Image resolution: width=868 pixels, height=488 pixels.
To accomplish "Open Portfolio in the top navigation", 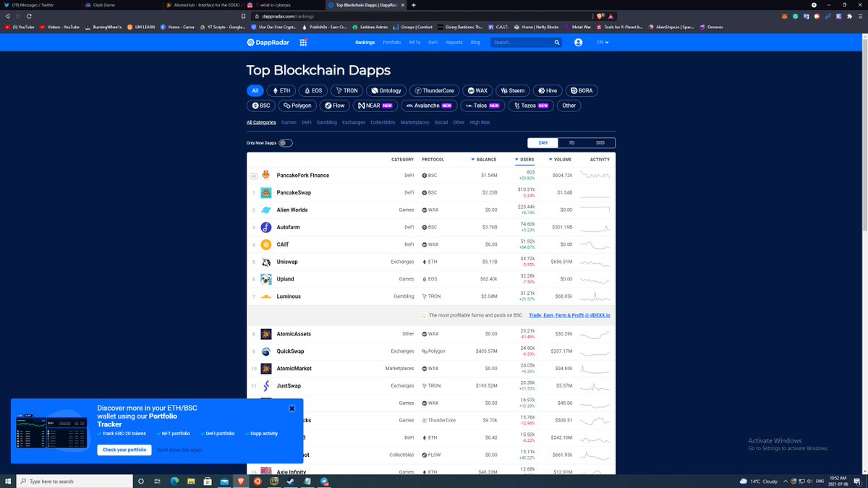I will pyautogui.click(x=392, y=43).
